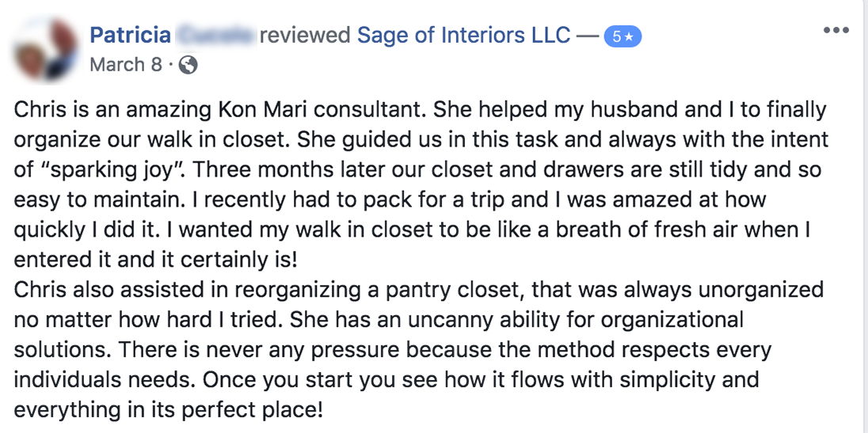The height and width of the screenshot is (433, 868).
Task: Open the three-dot post options menu
Action: (x=836, y=30)
